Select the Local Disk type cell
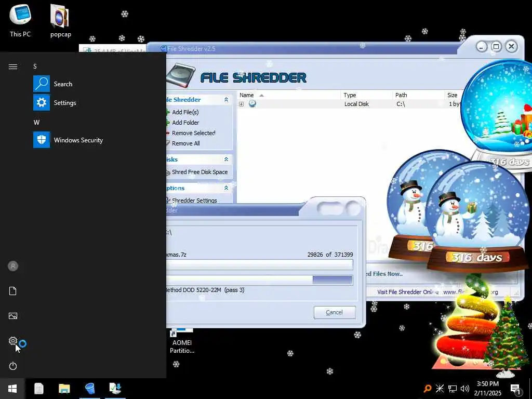Screen dimensions: 532x399 pos(356,104)
